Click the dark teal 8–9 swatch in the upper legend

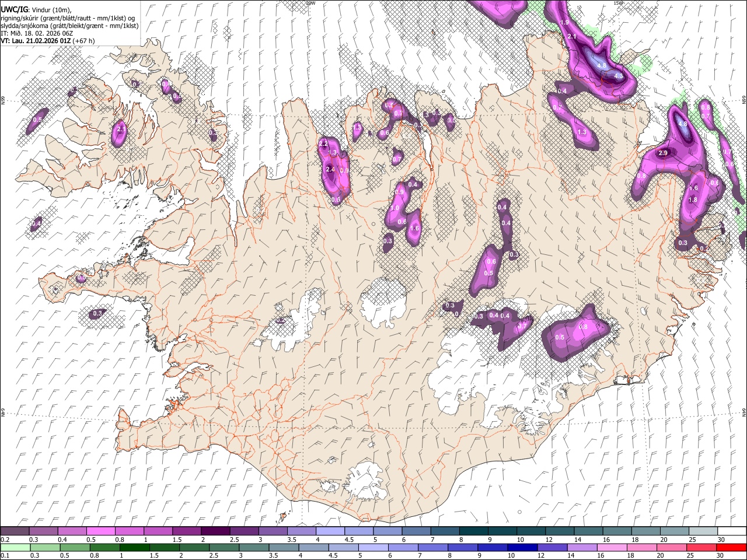473,531
